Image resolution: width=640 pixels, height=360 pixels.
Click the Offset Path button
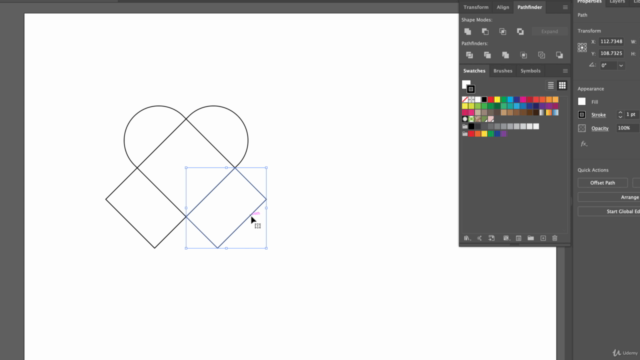(603, 183)
